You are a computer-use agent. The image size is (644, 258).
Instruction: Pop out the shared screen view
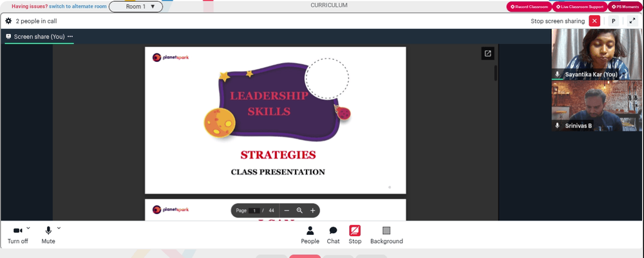click(x=488, y=54)
